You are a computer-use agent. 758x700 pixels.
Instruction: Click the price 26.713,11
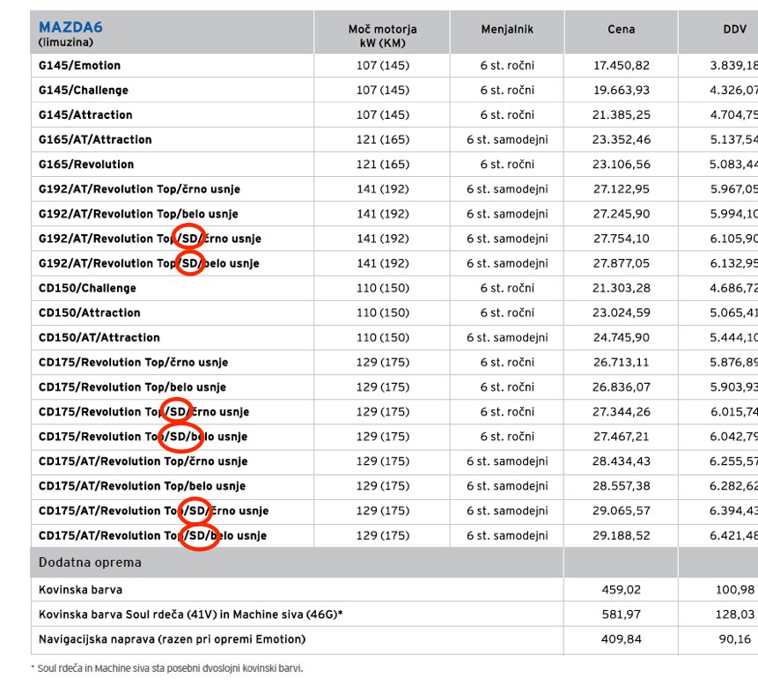coord(622,362)
